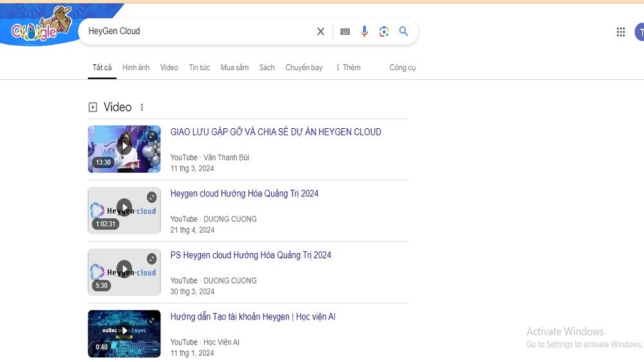Open the Google account avatar
This screenshot has height=362, width=644.
(x=639, y=32)
